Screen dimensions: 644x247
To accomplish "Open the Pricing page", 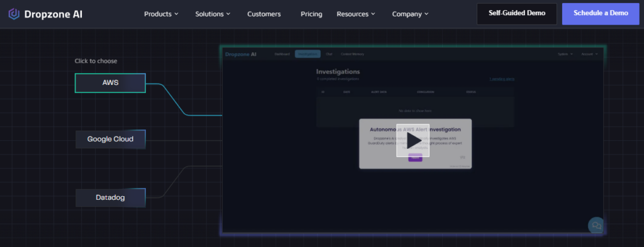I will tap(311, 14).
